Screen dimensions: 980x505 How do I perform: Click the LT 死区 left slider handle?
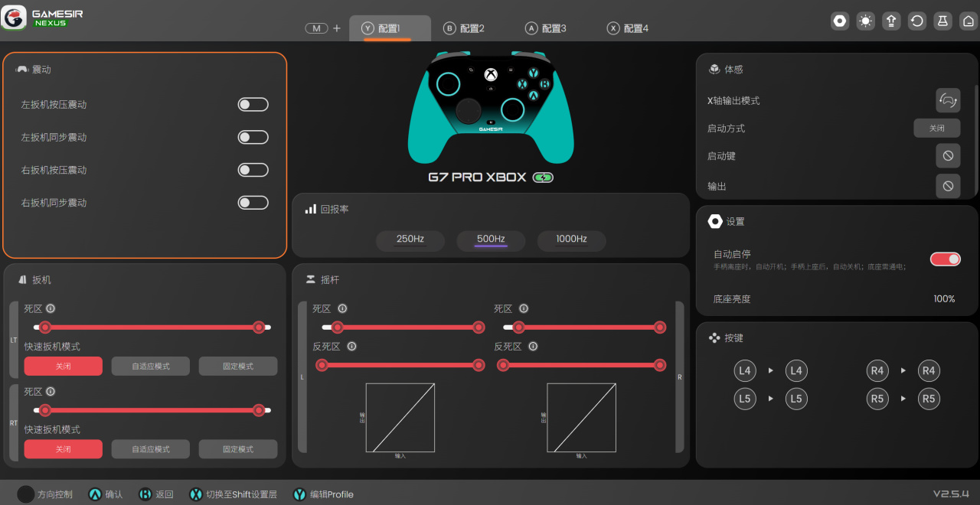[45, 327]
